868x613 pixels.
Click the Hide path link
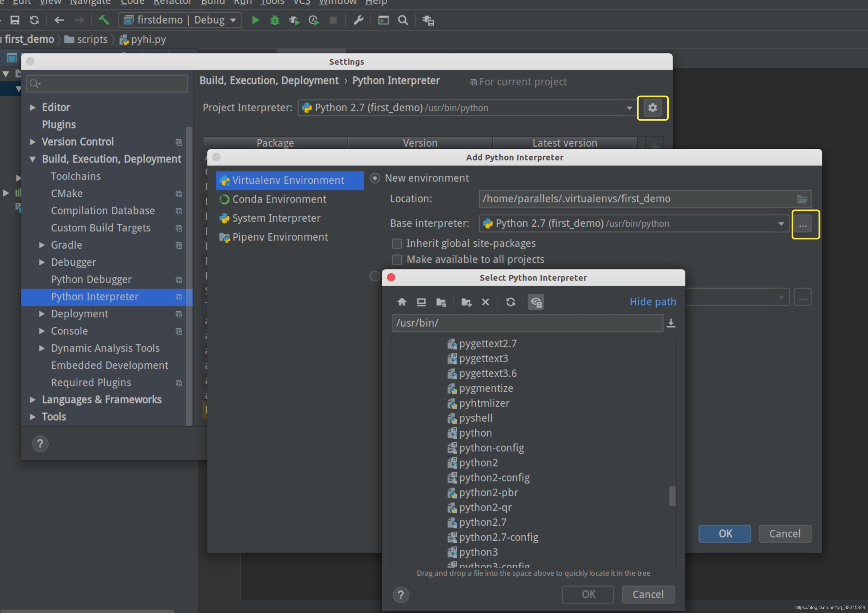tap(652, 302)
